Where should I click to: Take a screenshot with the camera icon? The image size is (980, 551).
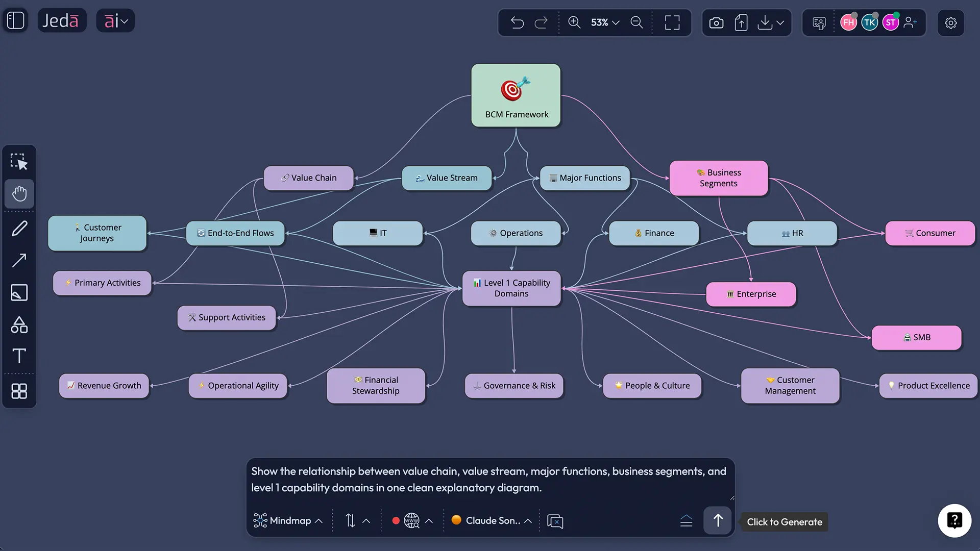(716, 22)
